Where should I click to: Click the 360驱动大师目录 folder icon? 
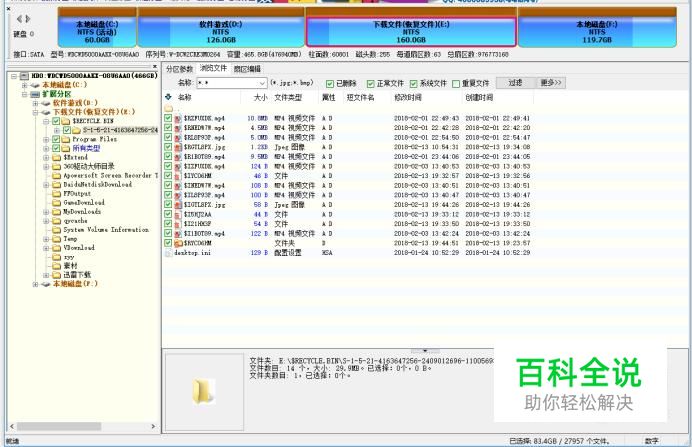pos(56,166)
